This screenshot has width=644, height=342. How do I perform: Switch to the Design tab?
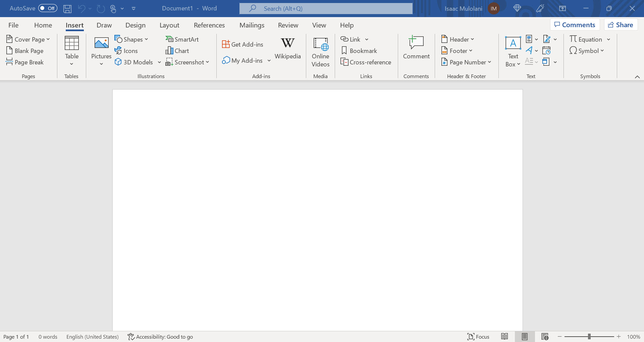pos(135,25)
